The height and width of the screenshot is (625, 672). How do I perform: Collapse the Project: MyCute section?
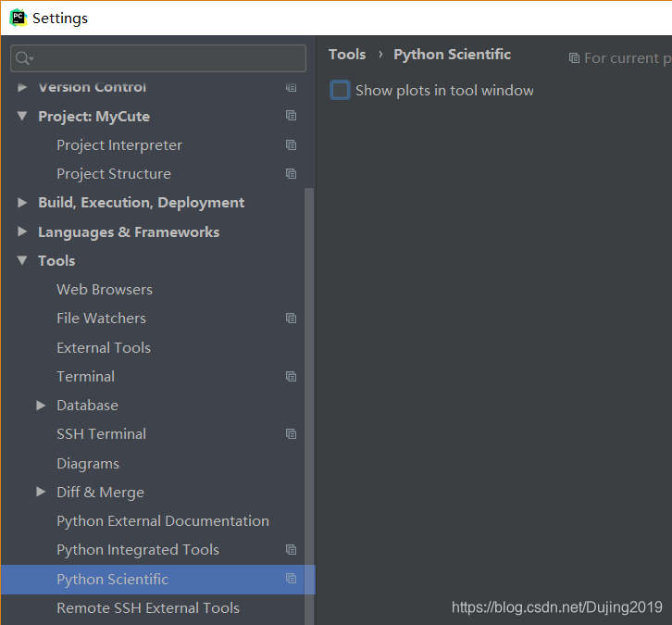click(x=22, y=116)
